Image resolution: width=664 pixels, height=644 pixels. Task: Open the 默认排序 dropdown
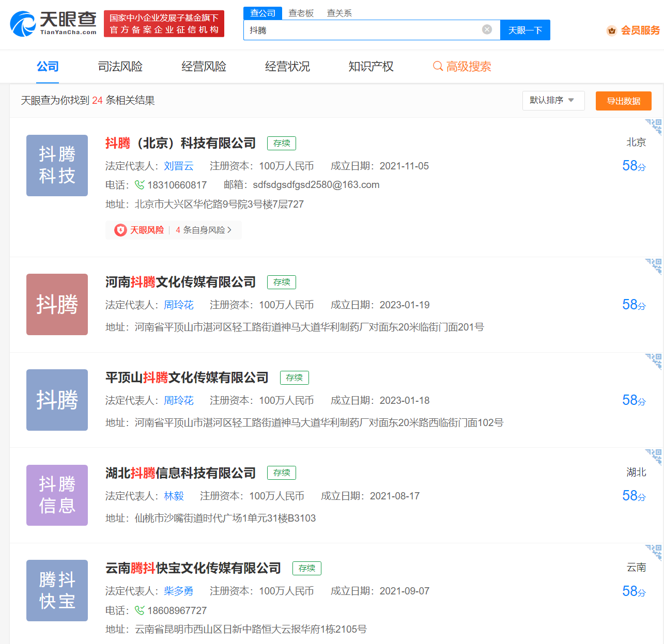tap(553, 101)
